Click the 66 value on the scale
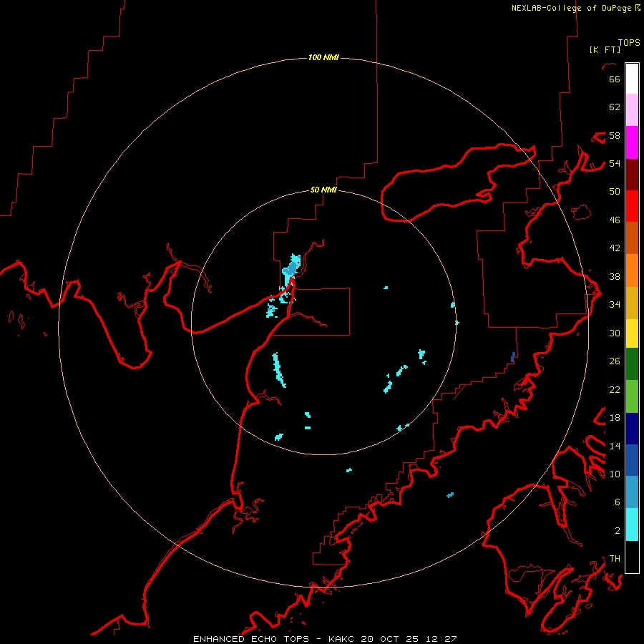The image size is (644, 644). 615,79
